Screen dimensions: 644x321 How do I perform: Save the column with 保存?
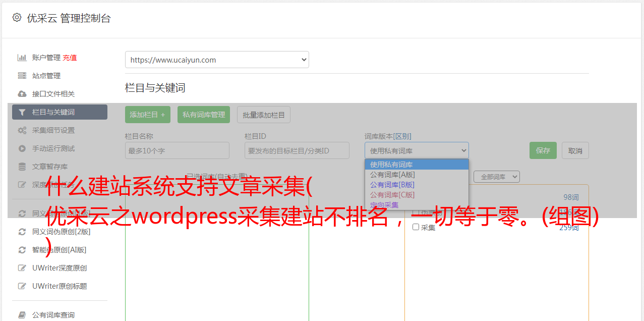(x=543, y=150)
